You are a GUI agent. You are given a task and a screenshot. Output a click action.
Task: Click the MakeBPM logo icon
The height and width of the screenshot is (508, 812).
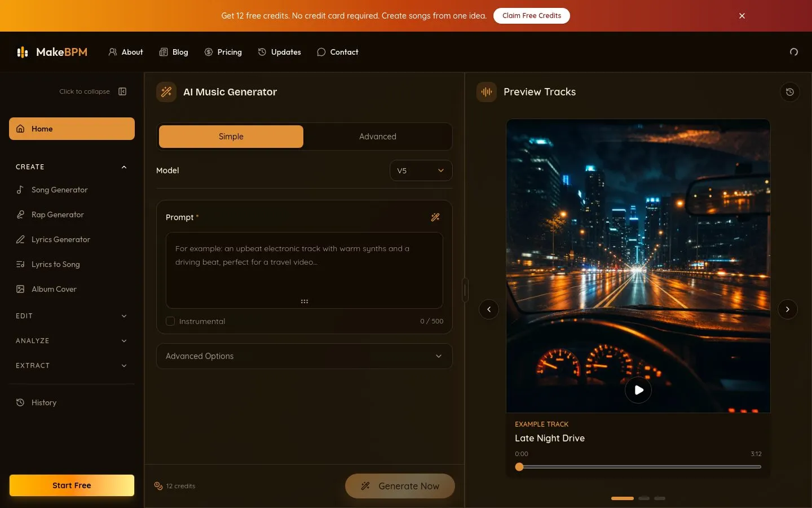point(23,52)
